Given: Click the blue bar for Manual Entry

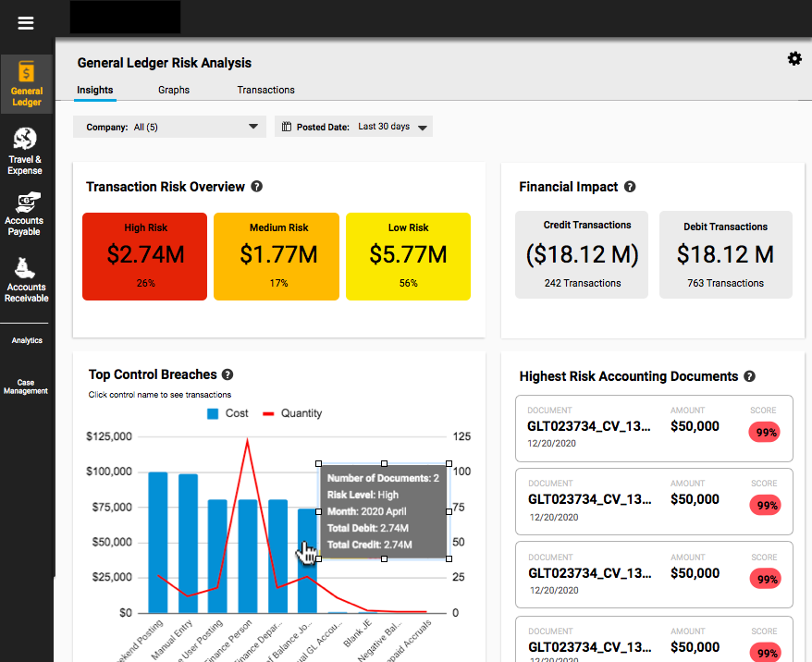Looking at the screenshot, I should click(x=188, y=544).
